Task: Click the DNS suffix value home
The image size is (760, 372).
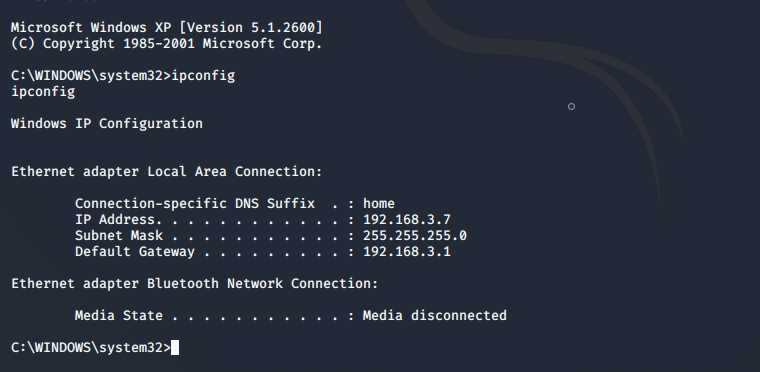Action: point(379,204)
